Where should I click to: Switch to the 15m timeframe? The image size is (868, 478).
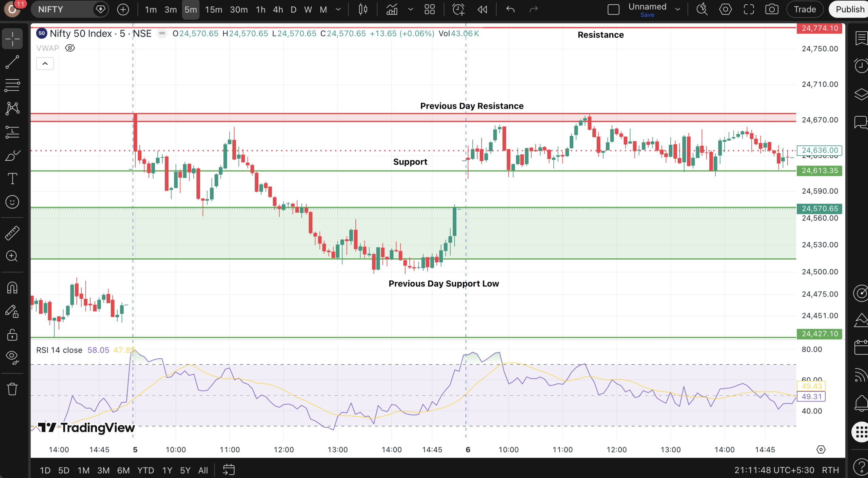click(214, 9)
